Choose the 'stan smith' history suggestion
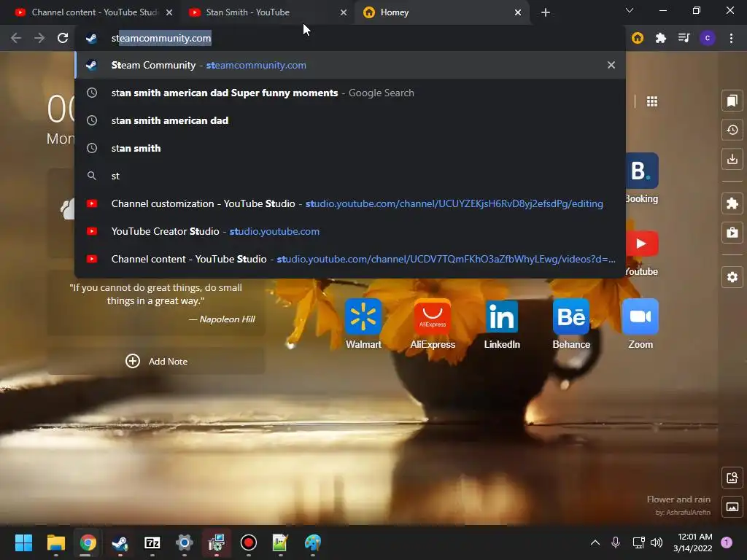The height and width of the screenshot is (560, 747). point(350,148)
